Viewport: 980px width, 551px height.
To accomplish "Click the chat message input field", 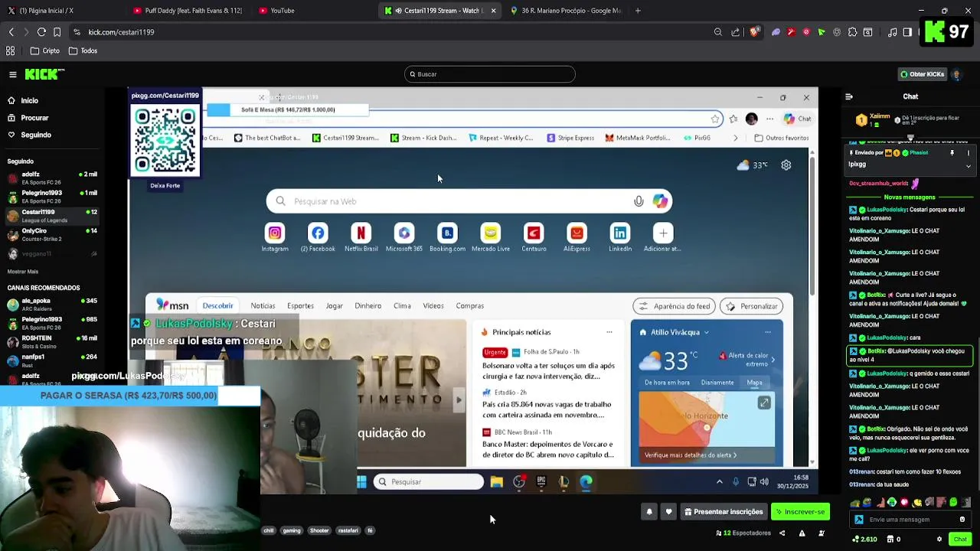I will [911, 520].
